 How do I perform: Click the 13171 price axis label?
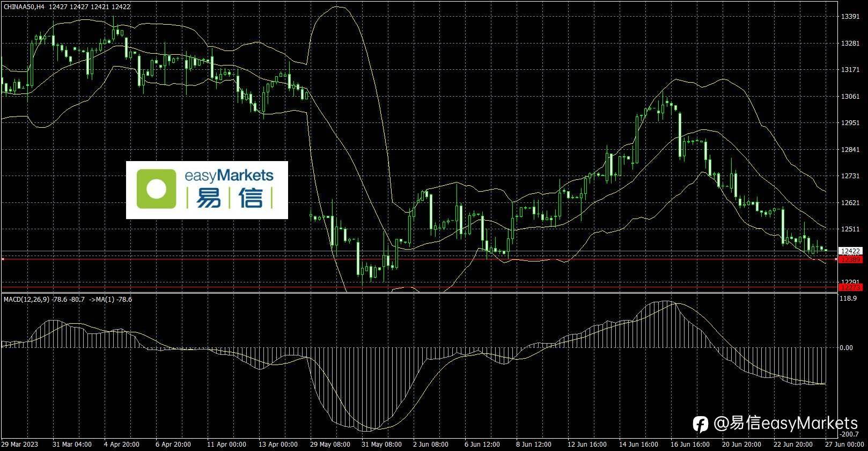pos(850,70)
